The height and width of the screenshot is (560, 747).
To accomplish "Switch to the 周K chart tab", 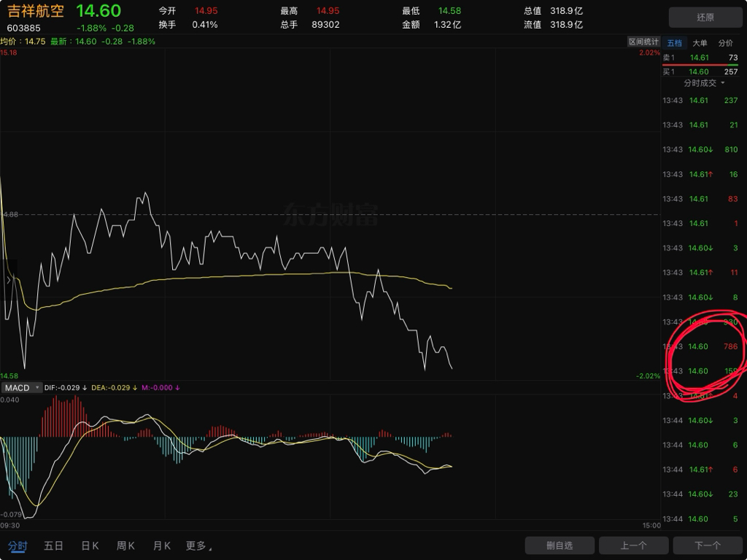I will click(125, 545).
